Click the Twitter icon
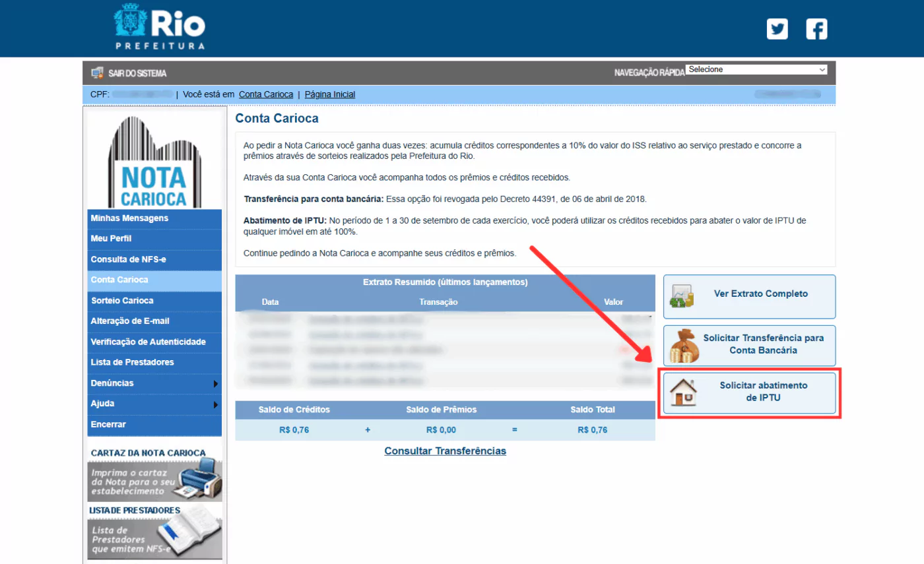This screenshot has width=924, height=564. [777, 29]
